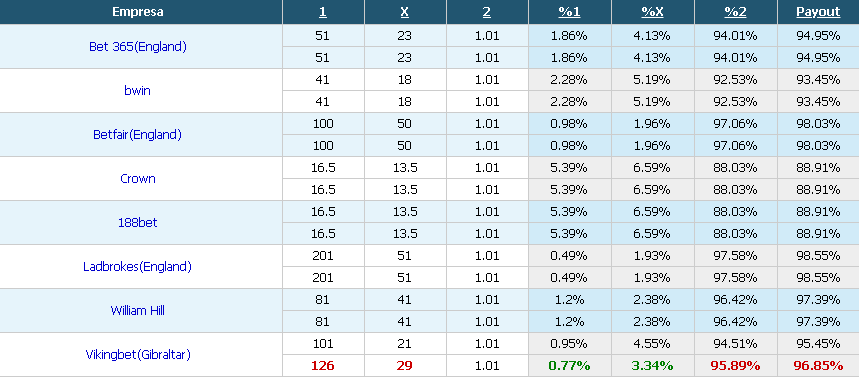Sort by the Payout column header
The image size is (859, 377).
click(x=818, y=12)
